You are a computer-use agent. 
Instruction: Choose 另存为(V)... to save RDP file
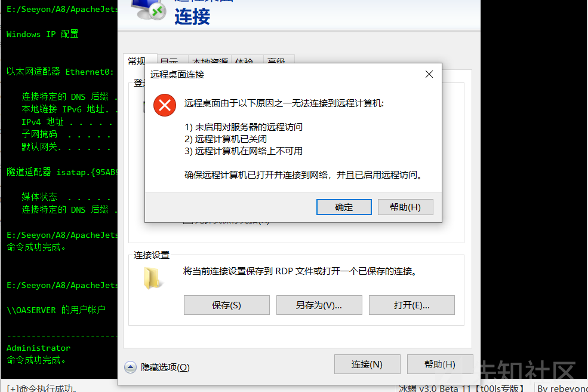point(319,305)
